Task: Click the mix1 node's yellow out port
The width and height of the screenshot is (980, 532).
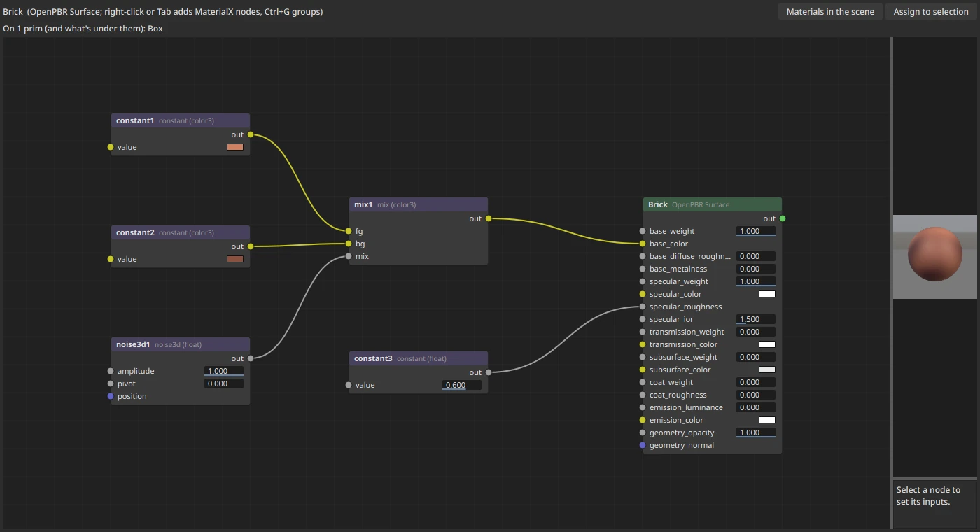Action: pyautogui.click(x=489, y=218)
